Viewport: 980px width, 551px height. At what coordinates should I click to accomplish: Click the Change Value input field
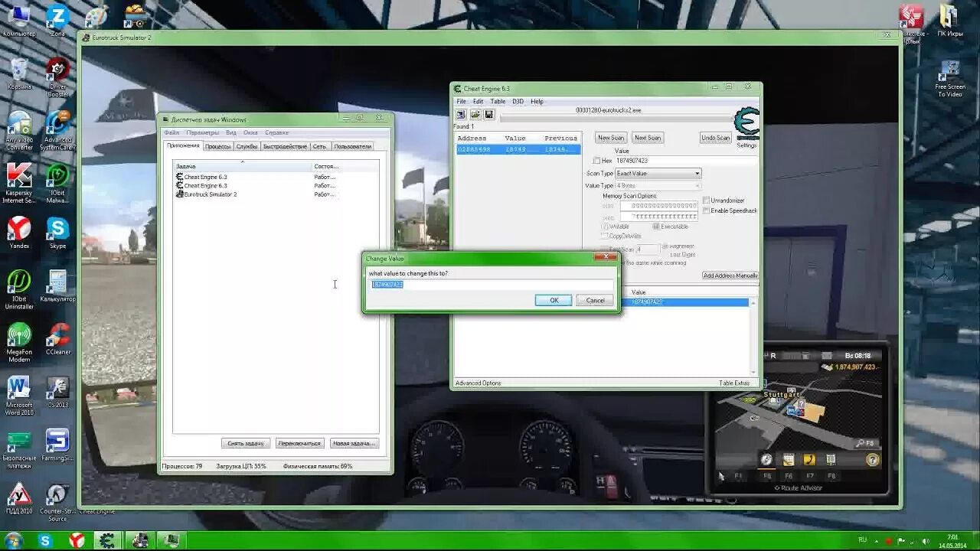(x=491, y=285)
